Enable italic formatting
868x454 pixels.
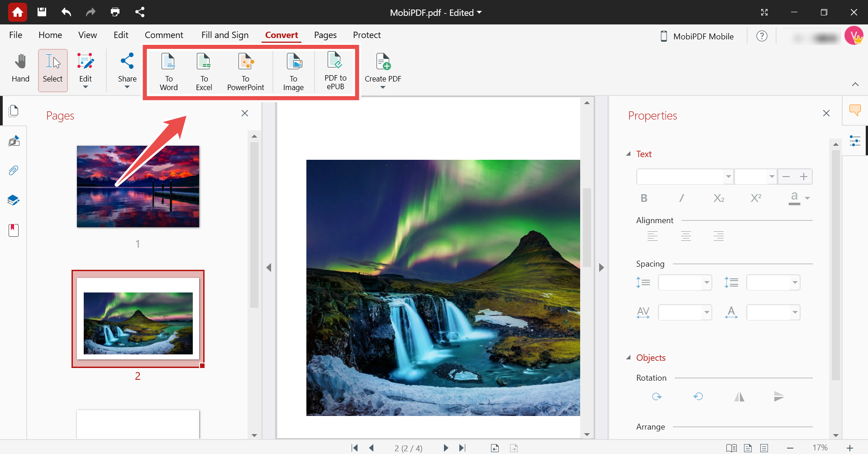(682, 198)
